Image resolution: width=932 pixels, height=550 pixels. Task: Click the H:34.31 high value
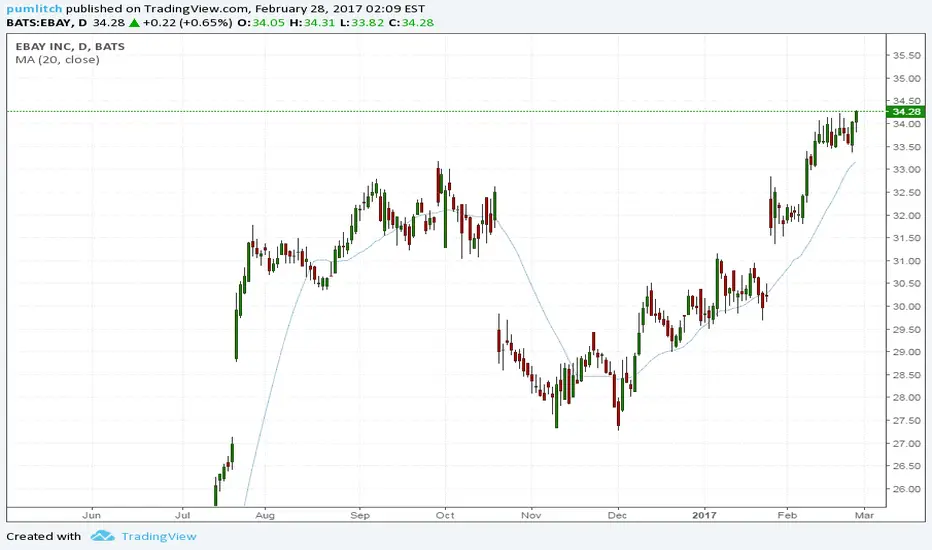click(x=311, y=23)
